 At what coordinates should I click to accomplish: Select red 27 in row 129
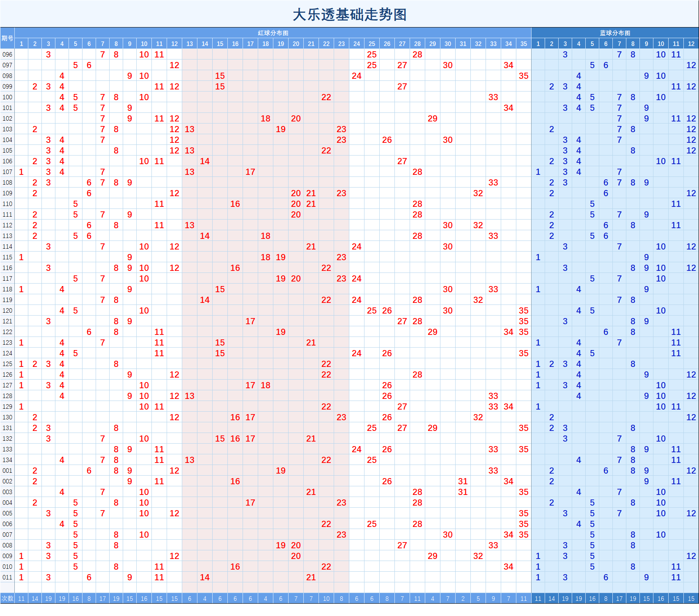coord(402,406)
